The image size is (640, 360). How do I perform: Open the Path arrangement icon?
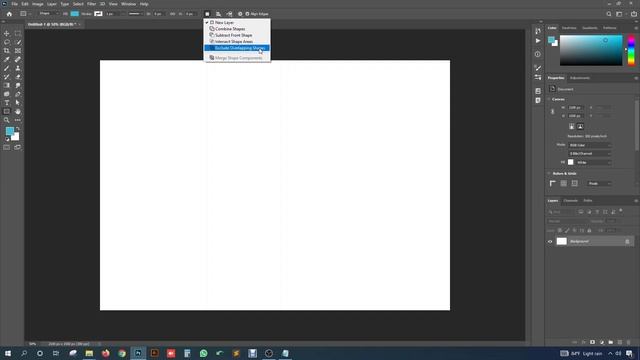click(229, 14)
